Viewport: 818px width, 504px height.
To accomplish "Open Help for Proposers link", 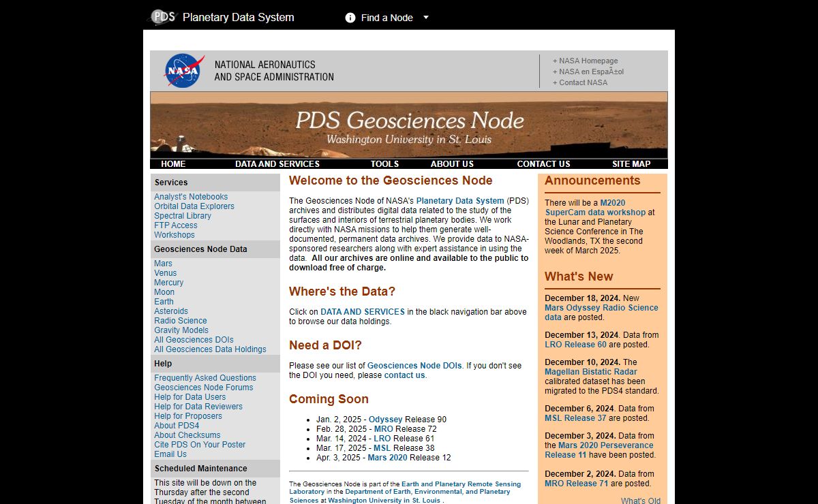I will [188, 416].
